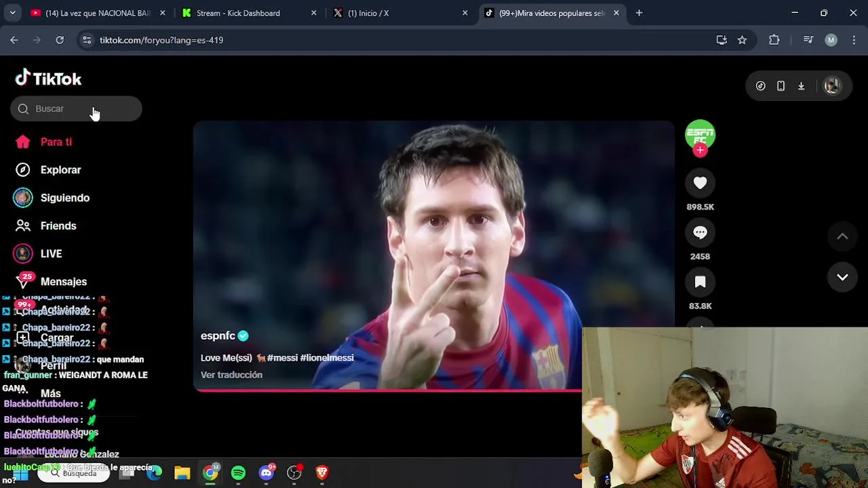Go back with the browser back arrow
Viewport: 868px width, 488px height.
pyautogui.click(x=14, y=40)
